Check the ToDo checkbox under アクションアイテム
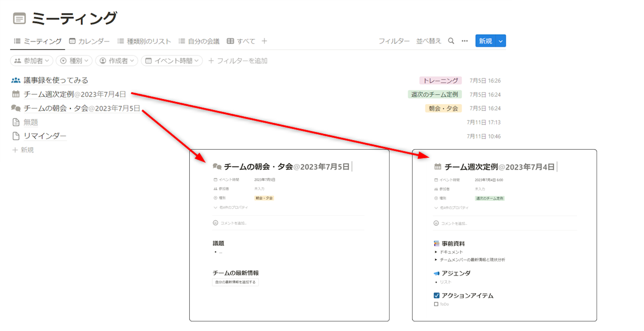644x331 pixels. [436, 304]
